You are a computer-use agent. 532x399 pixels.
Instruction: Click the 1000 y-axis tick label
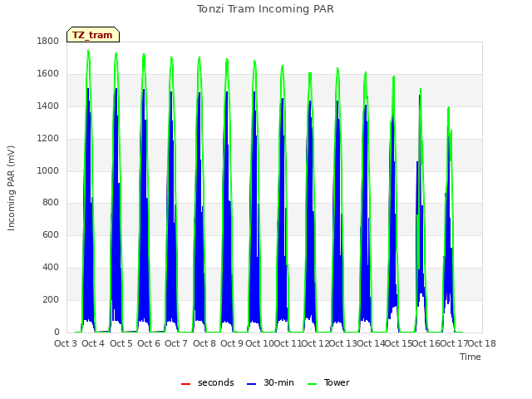(x=48, y=170)
